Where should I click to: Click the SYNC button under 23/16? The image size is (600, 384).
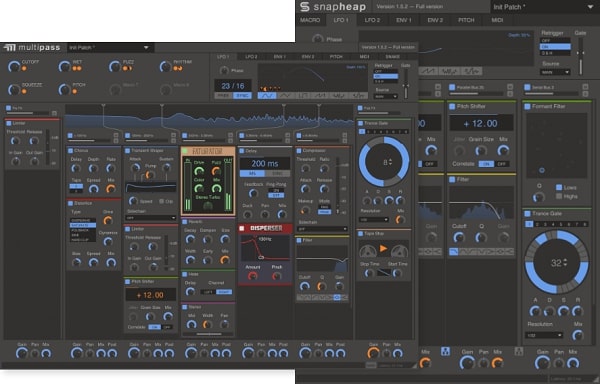(242, 96)
